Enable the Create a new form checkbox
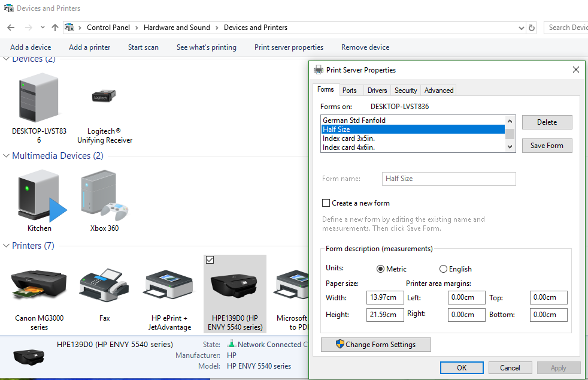Screen dimensions: 588x380 [x=328, y=203]
